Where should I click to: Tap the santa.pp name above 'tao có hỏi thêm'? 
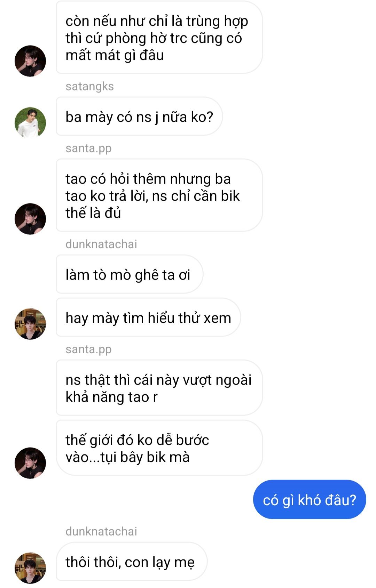[x=89, y=148]
